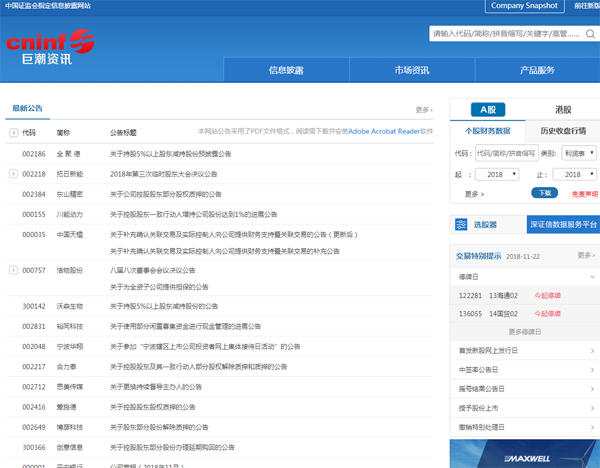Focus the 代码 stock code input field
Screen dimensions: 600x468
(507, 153)
